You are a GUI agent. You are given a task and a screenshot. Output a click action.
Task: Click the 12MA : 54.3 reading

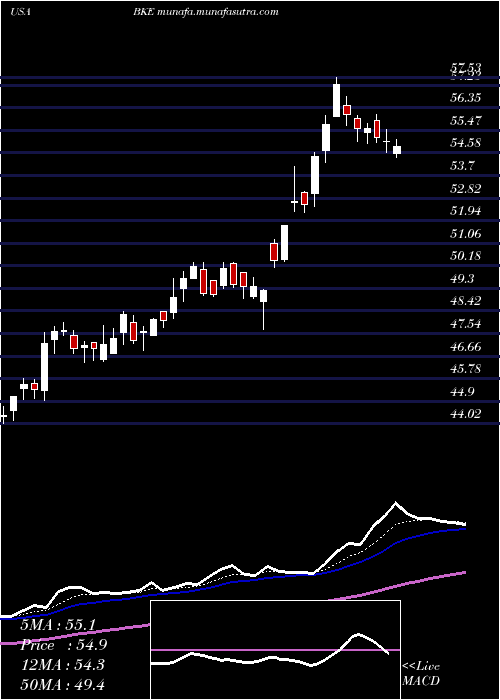coord(63,665)
